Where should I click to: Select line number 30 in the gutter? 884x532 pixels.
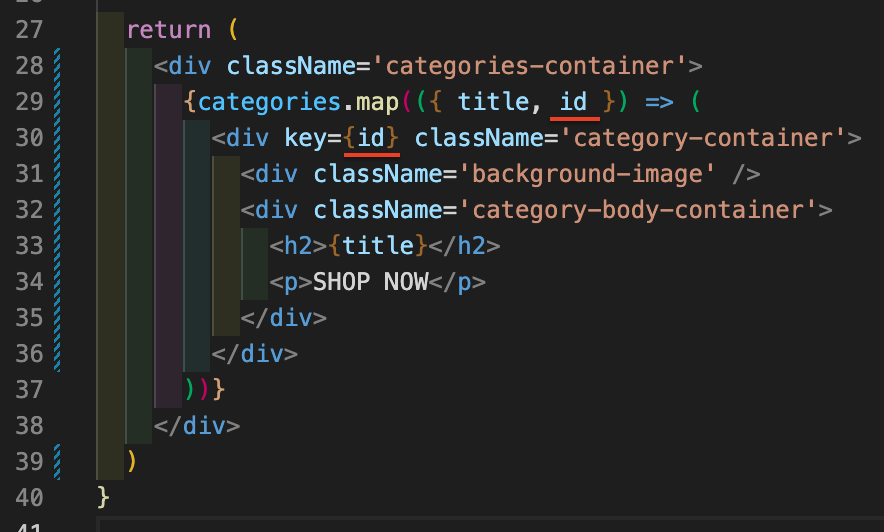tap(29, 138)
